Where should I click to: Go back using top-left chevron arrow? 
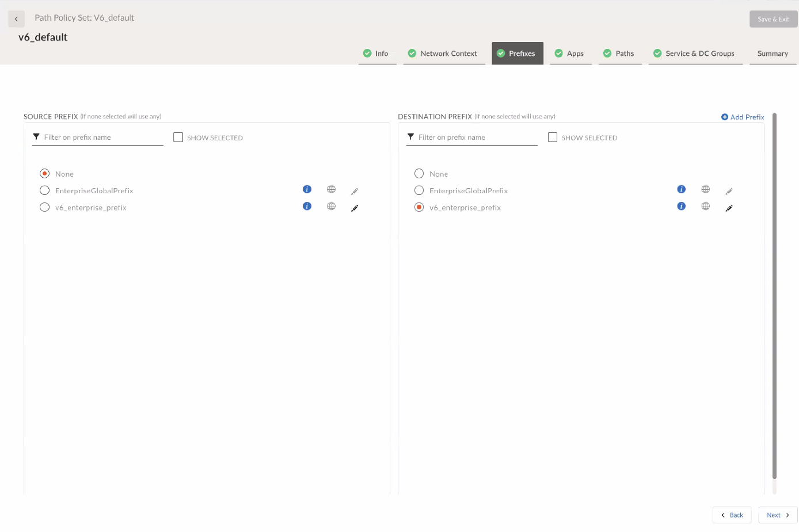pos(16,19)
